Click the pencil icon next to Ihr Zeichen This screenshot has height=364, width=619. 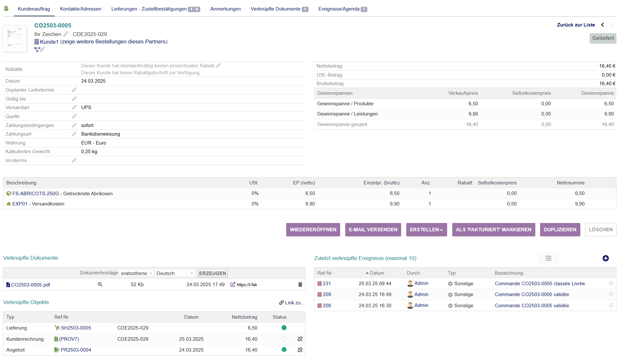65,34
